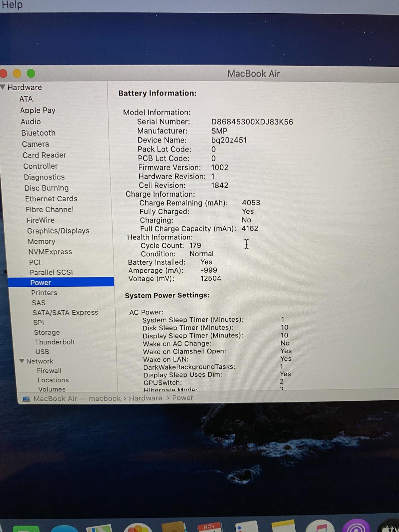Collapse the Hardware section in sidebar

(x=3, y=87)
